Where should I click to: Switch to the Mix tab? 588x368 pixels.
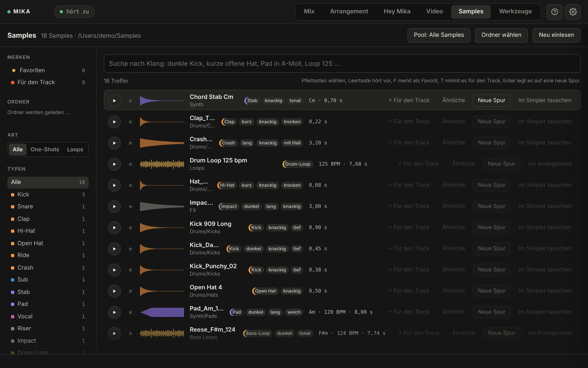[309, 11]
